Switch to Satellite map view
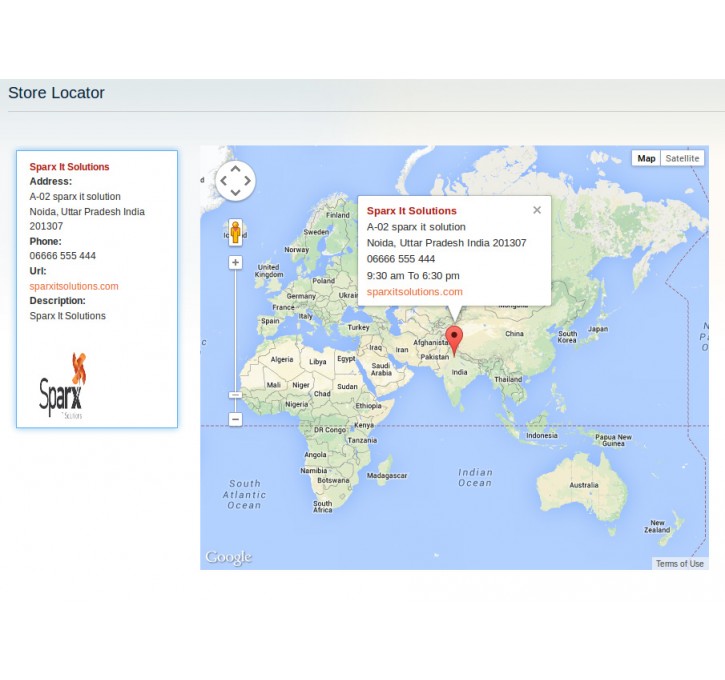This screenshot has height=680, width=725. [682, 158]
